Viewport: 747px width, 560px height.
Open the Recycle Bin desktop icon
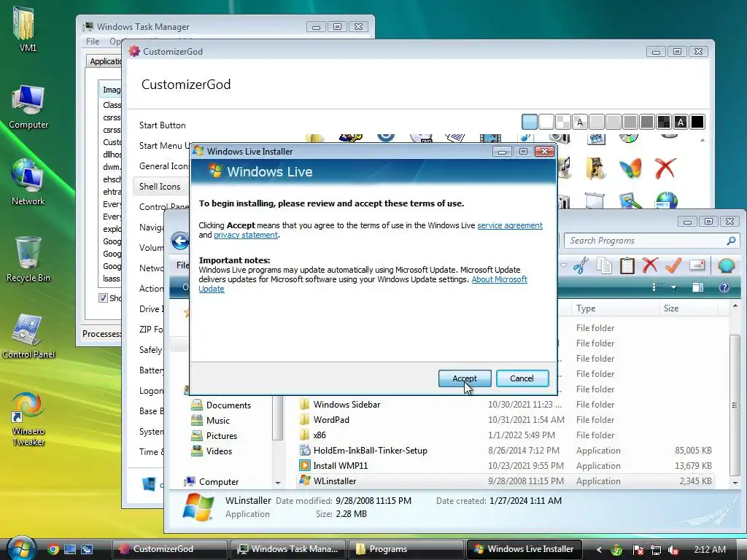tap(28, 260)
